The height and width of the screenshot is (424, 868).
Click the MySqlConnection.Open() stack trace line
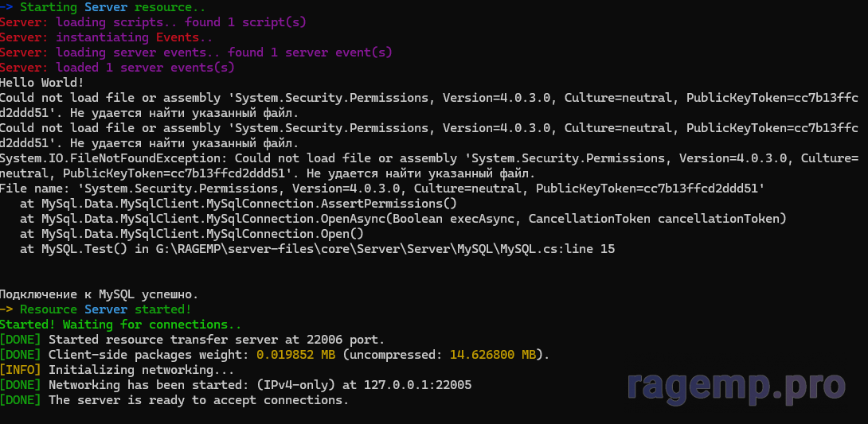(192, 234)
